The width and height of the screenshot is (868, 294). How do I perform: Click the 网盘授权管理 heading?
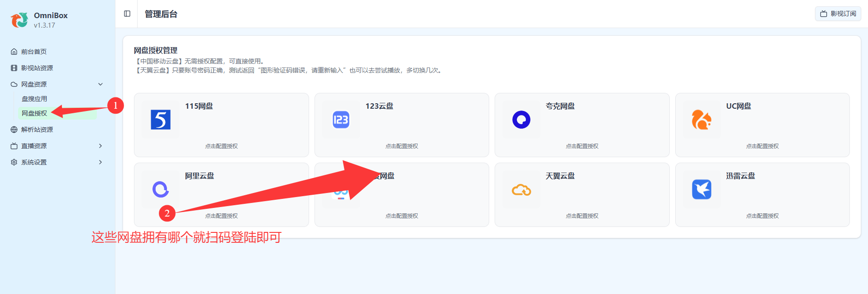tap(156, 50)
